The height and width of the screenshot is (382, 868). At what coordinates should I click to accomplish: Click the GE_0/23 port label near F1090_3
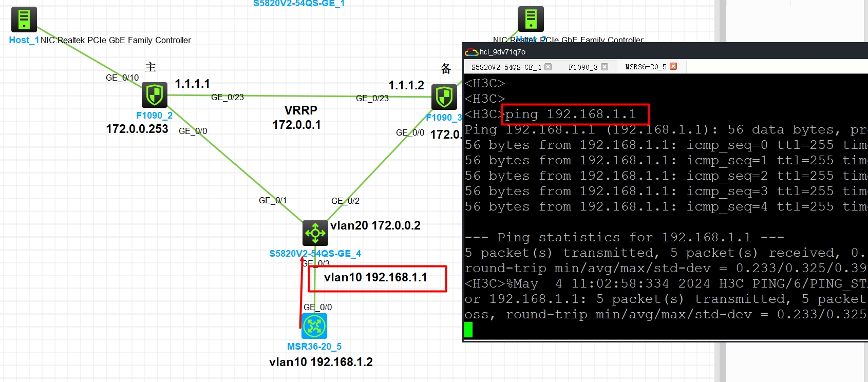coord(372,98)
